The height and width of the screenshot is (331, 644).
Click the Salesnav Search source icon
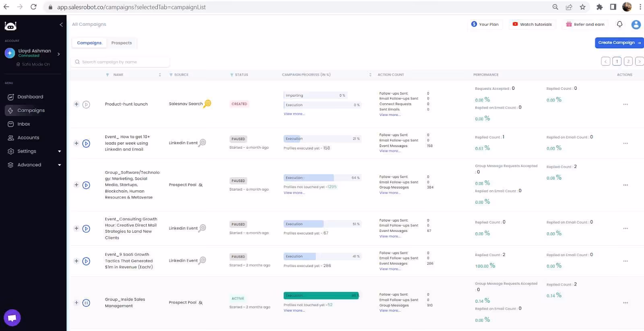(x=207, y=103)
